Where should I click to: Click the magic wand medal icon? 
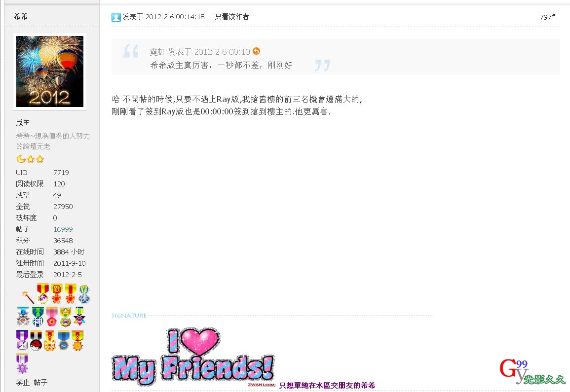[28, 296]
